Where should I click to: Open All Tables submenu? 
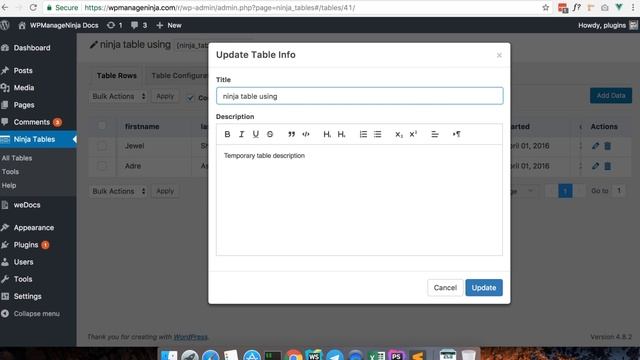pyautogui.click(x=17, y=158)
